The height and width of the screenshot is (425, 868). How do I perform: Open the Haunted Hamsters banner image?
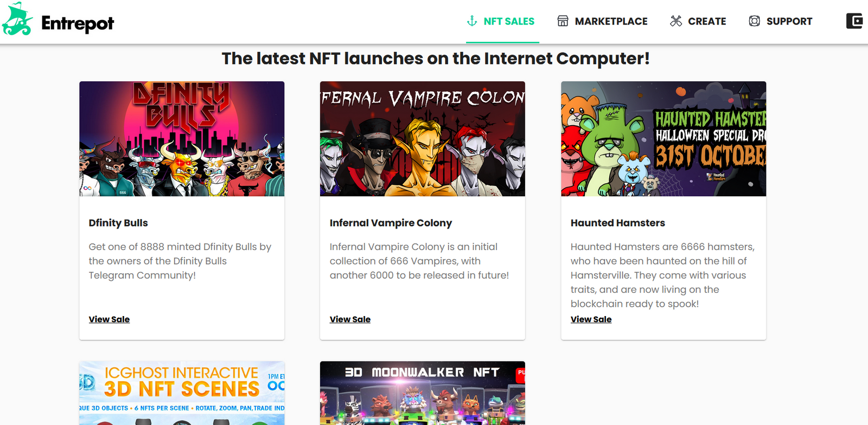663,139
